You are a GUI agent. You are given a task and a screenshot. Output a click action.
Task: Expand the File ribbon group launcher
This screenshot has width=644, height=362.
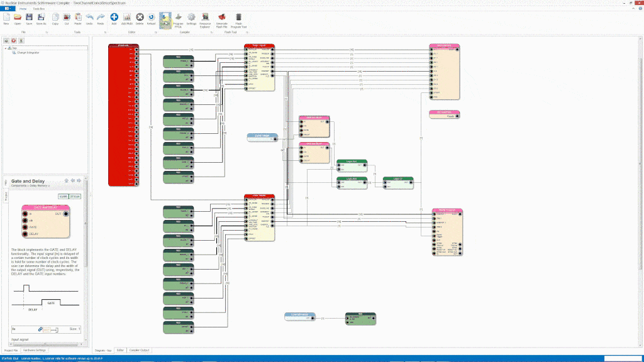pos(47,32)
